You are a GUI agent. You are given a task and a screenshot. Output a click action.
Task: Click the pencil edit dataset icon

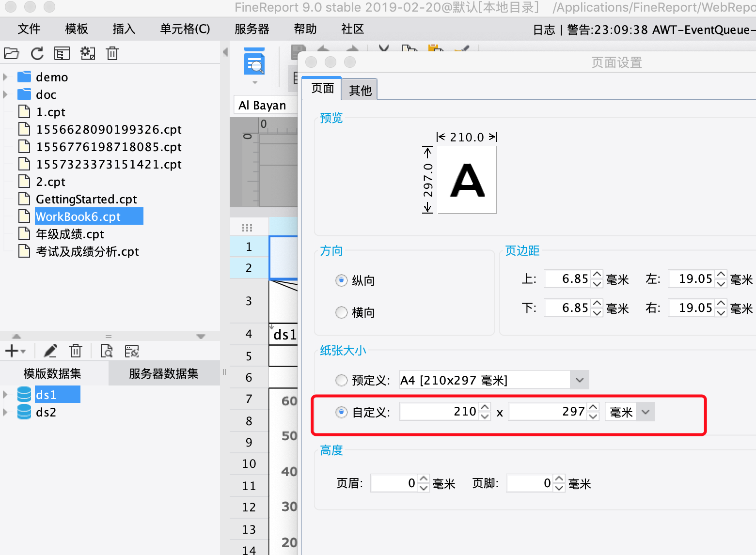coord(50,350)
